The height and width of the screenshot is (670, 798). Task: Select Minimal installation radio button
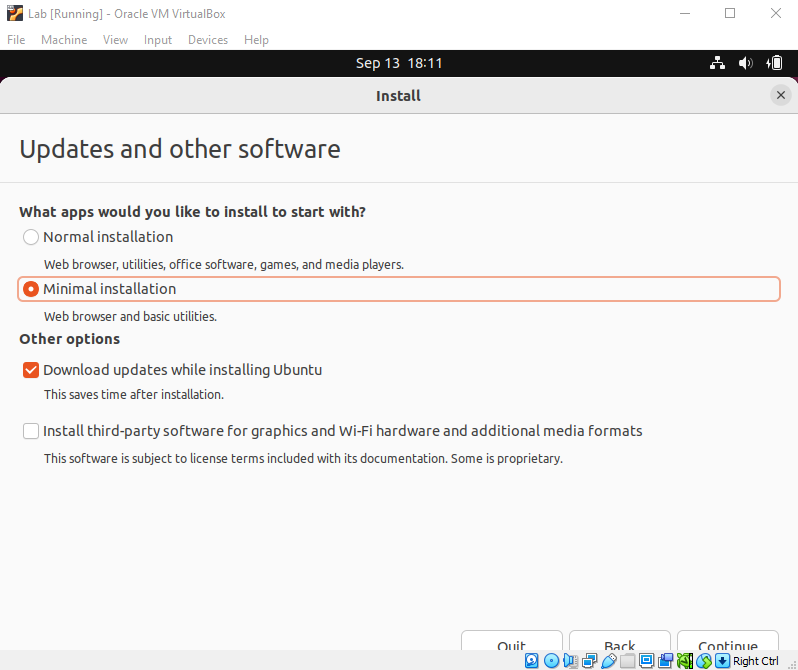pos(31,289)
